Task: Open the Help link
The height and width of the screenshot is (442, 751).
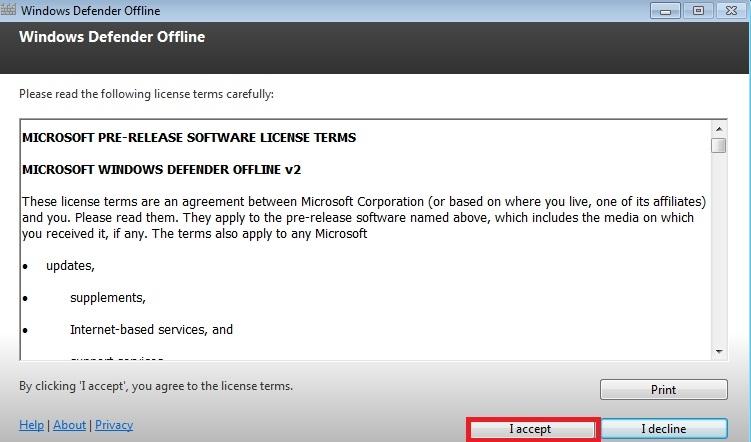Action: point(31,425)
